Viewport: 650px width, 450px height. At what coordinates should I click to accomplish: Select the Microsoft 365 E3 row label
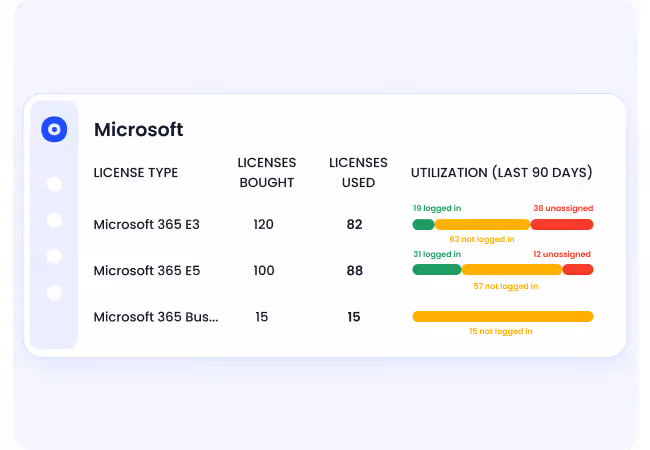coord(146,225)
